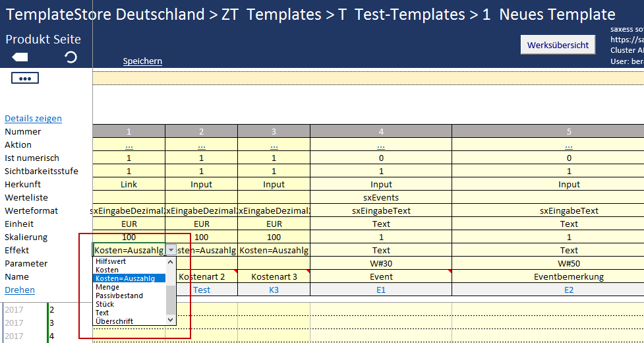Screen dimensions: 644x343
Task: Click the Drehen link
Action: (20, 290)
